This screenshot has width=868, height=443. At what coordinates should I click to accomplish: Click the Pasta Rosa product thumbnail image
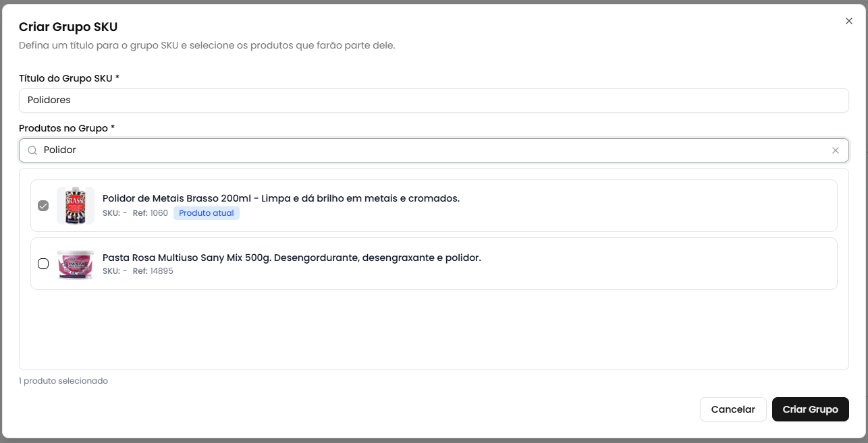coord(75,264)
